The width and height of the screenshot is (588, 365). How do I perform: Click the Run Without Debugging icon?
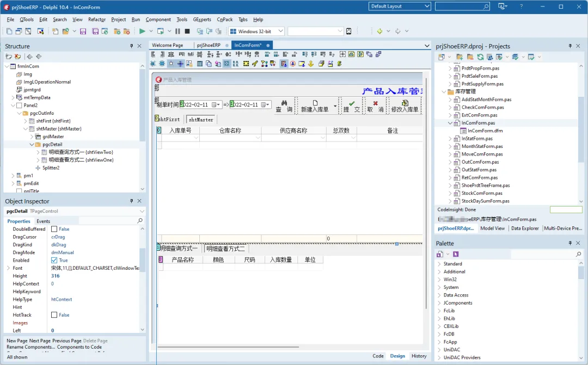pyautogui.click(x=161, y=32)
